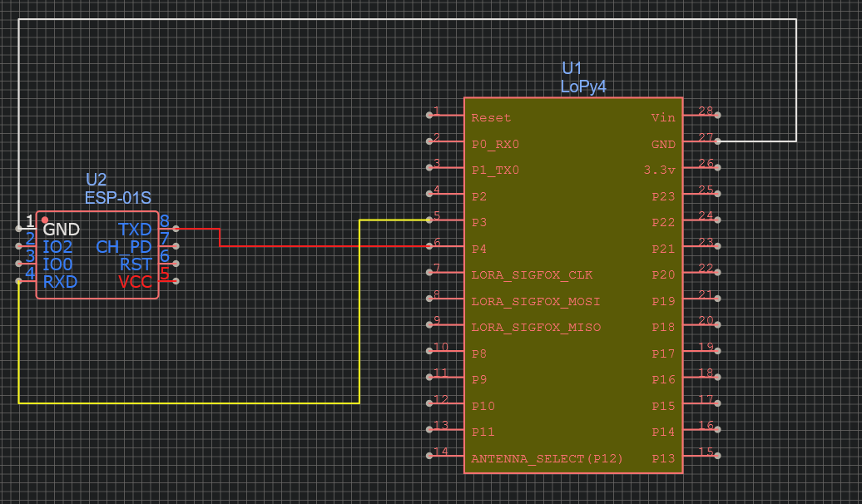The height and width of the screenshot is (504, 862).
Task: Click the ESP-01S GND pin label
Action: (61, 230)
